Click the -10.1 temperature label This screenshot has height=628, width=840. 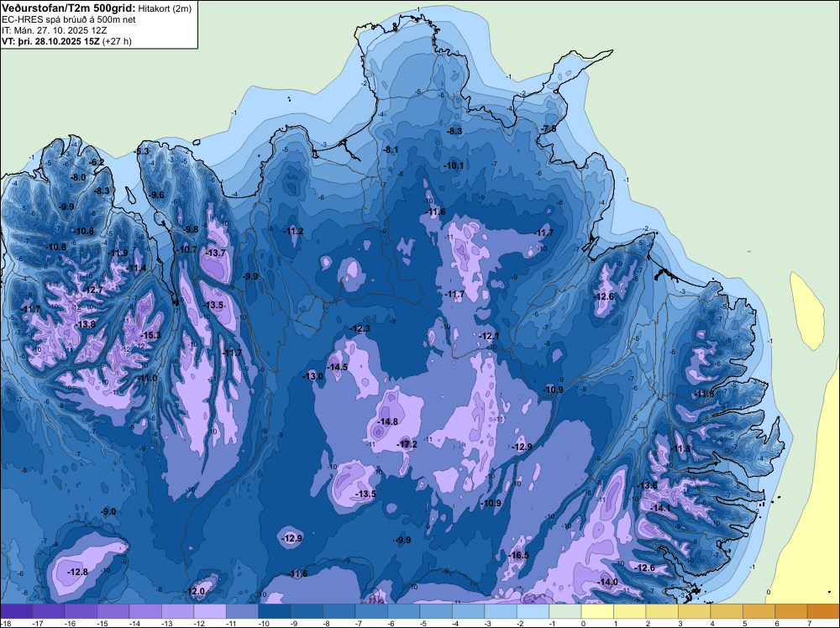pyautogui.click(x=454, y=165)
